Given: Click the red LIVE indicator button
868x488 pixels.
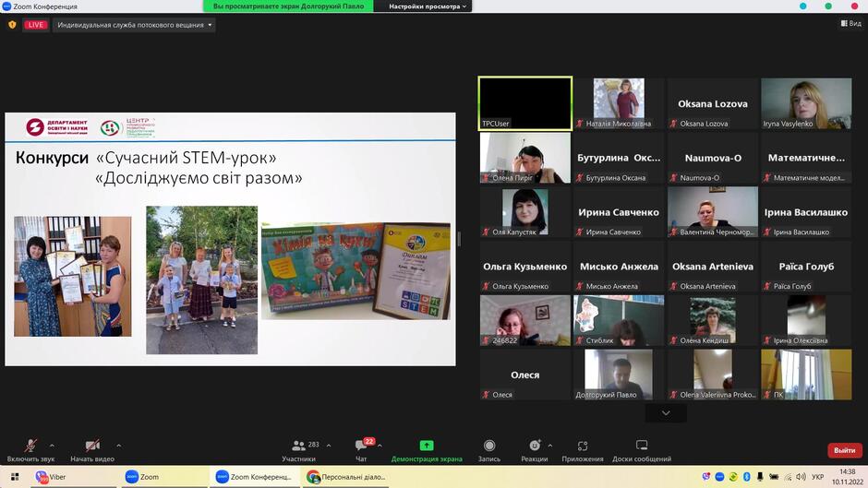Looking at the screenshot, I should click(35, 25).
